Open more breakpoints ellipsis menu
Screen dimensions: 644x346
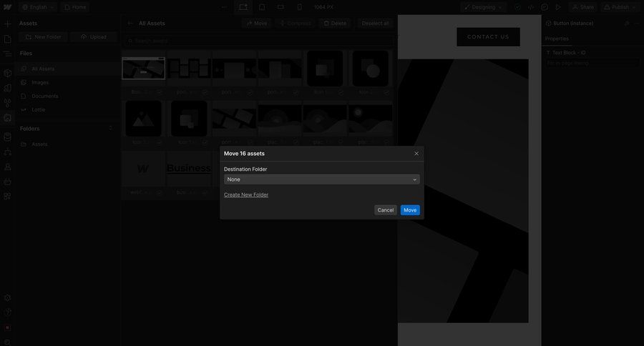pyautogui.click(x=224, y=7)
